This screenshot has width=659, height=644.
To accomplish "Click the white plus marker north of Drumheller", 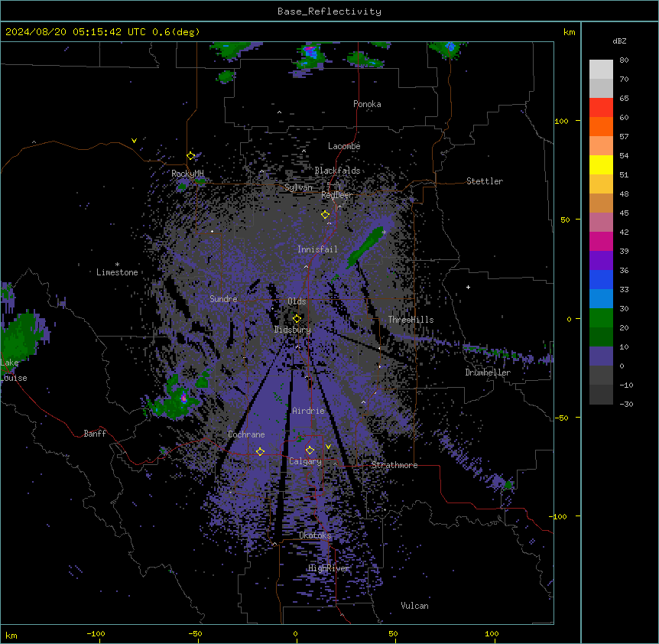I will 468,288.
